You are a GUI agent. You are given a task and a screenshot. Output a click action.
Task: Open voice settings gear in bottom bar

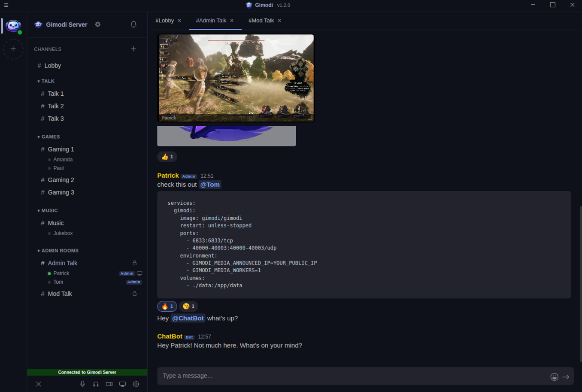[x=136, y=384]
